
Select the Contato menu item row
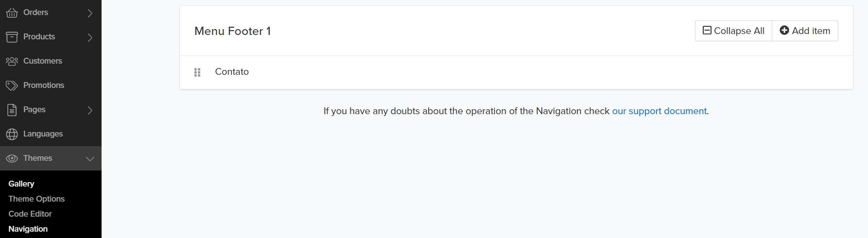[x=516, y=72]
